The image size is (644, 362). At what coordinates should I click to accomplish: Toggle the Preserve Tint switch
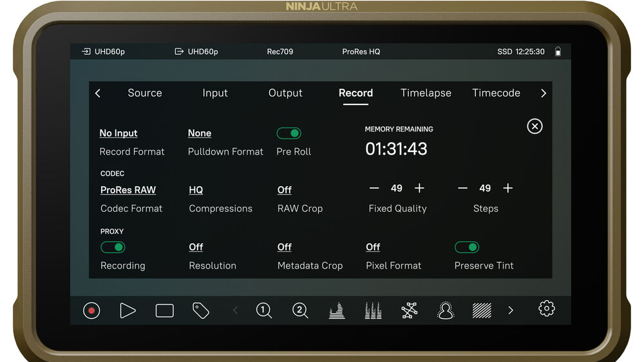tap(467, 247)
